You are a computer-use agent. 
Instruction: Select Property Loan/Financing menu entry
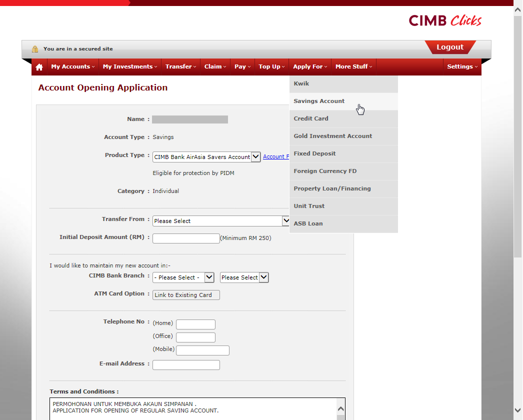pos(343,189)
